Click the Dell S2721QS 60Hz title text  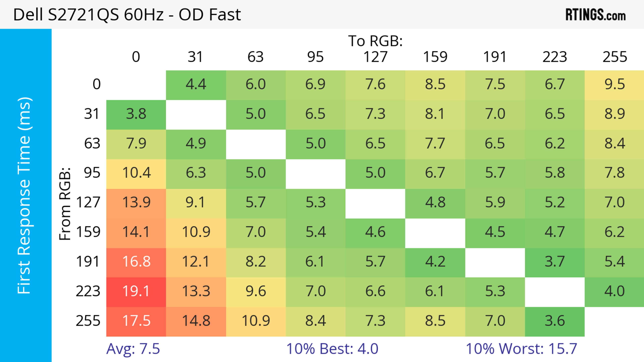click(127, 14)
